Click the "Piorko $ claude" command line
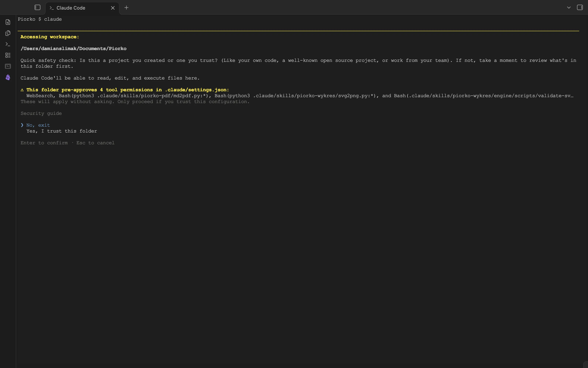Image resolution: width=588 pixels, height=368 pixels. (x=40, y=19)
